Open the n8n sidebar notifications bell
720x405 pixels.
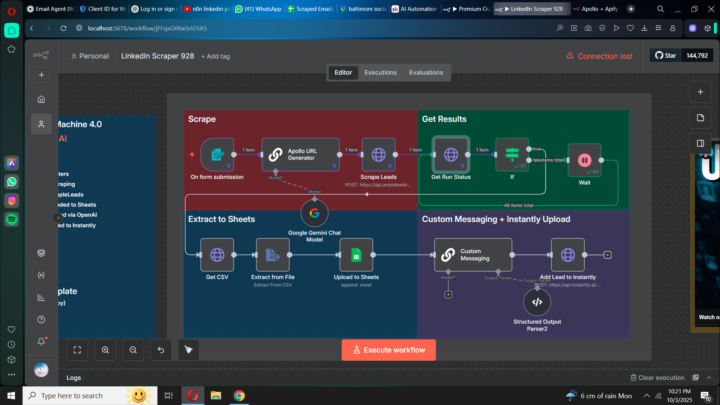(x=41, y=341)
